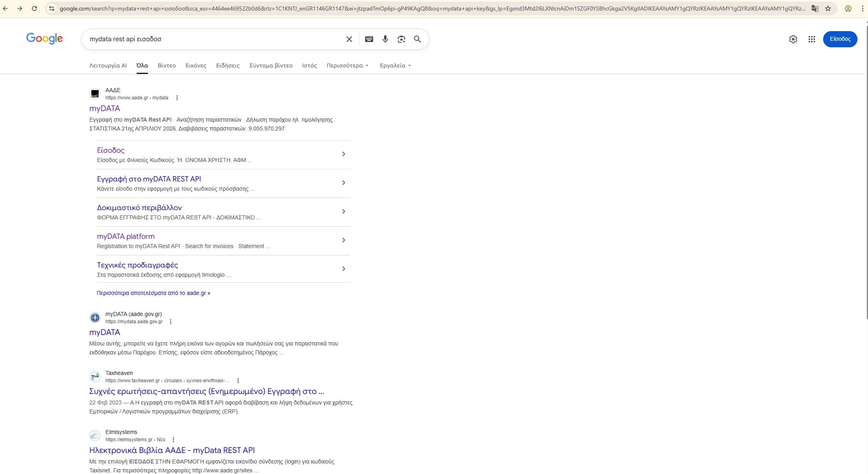Expand Εγγραφή στο myDATA REST API chevron

344,183
